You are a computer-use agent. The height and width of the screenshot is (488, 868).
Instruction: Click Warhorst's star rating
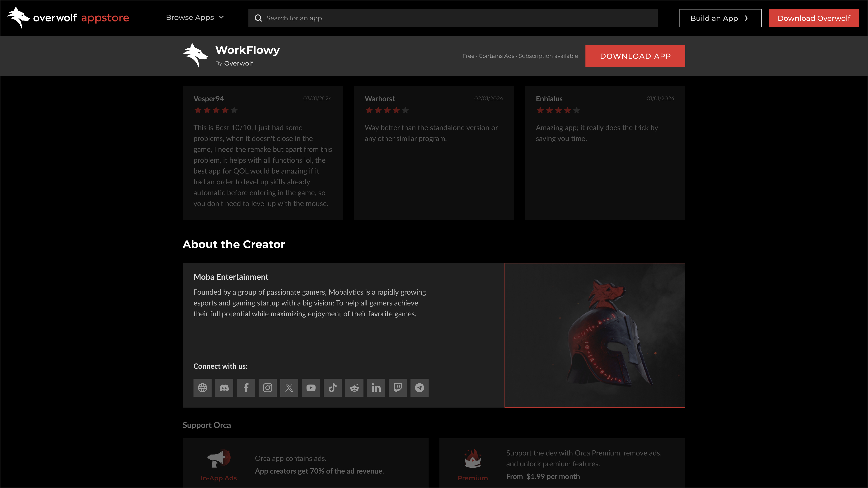[387, 110]
